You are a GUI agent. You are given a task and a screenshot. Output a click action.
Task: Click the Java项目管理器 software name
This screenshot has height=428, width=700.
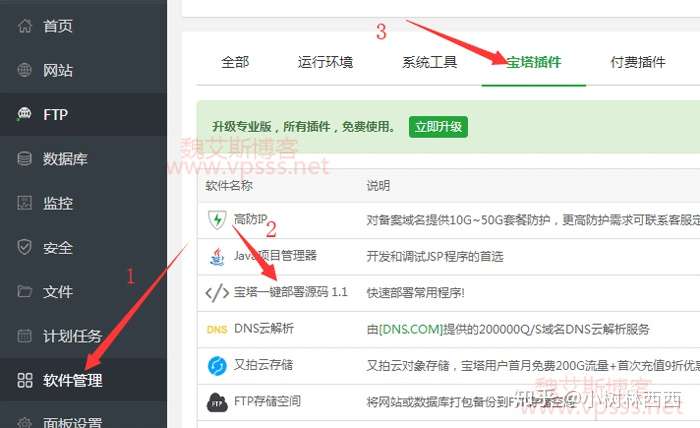pos(275,256)
